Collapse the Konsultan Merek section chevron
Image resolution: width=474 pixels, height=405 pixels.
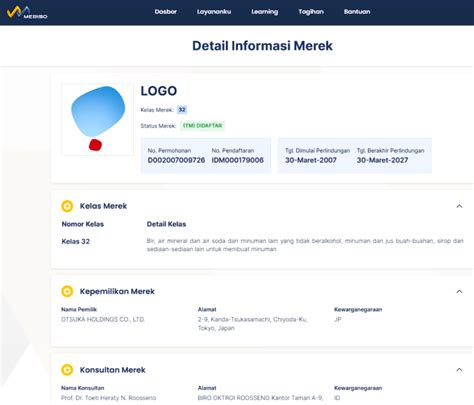pos(459,370)
